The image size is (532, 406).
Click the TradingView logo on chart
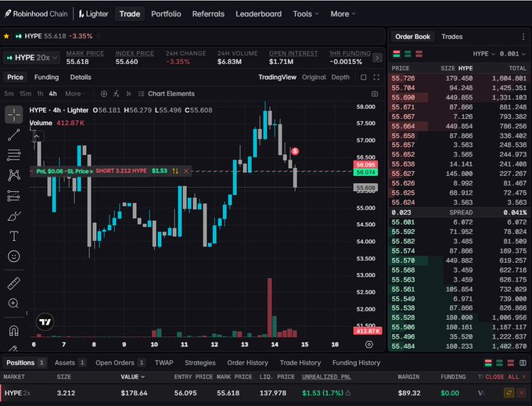(x=45, y=322)
